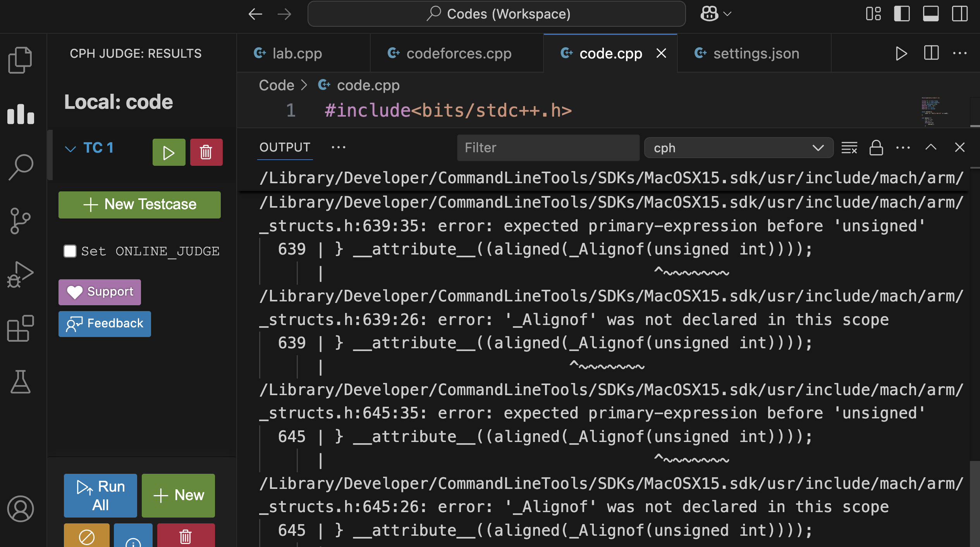Click the Run All button
Viewport: 980px width, 547px height.
point(100,495)
